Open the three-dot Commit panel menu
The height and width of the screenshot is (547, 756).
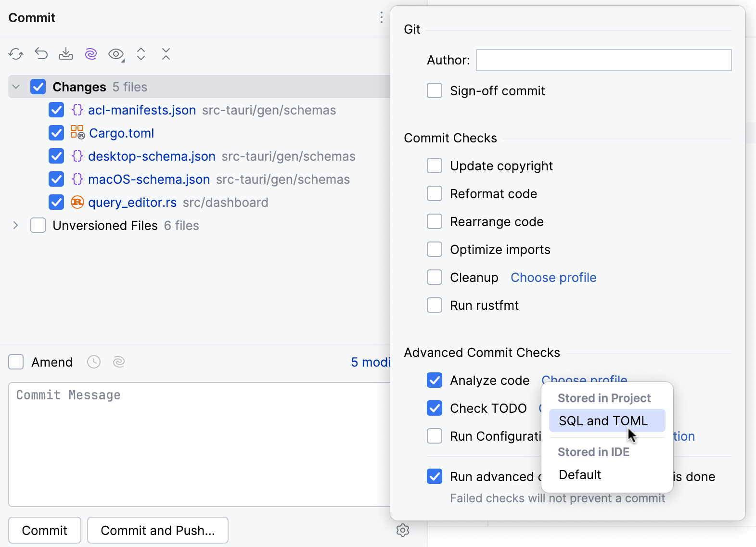(x=381, y=18)
